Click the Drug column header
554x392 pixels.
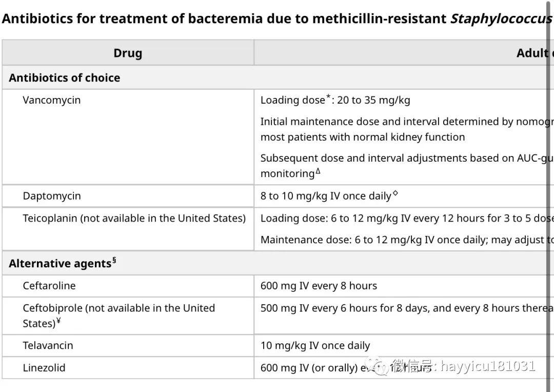click(128, 53)
